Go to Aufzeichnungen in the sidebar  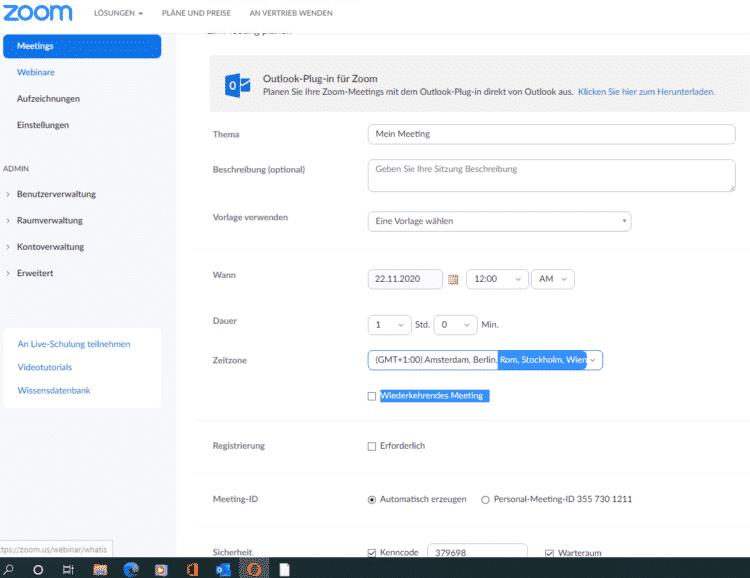coord(48,99)
